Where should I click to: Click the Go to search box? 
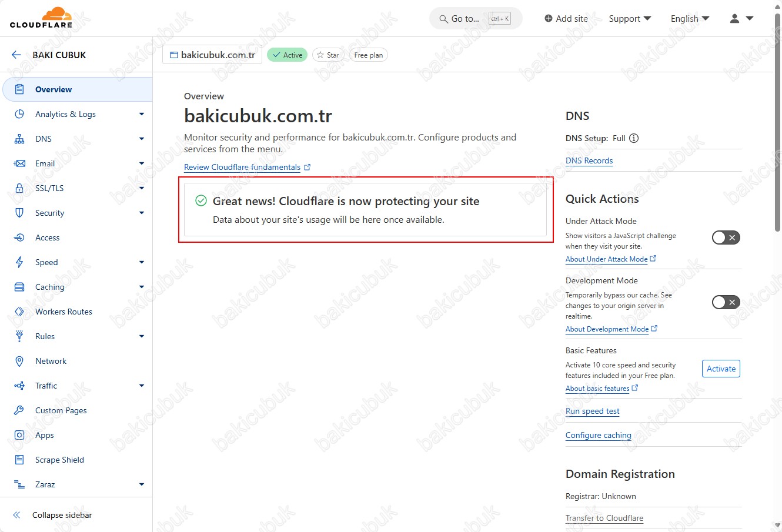point(476,18)
